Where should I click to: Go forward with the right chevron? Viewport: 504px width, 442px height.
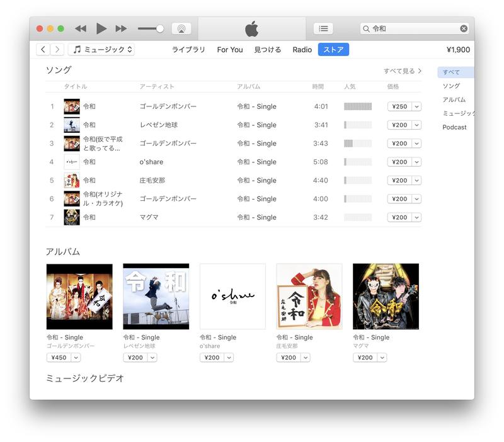coord(57,50)
